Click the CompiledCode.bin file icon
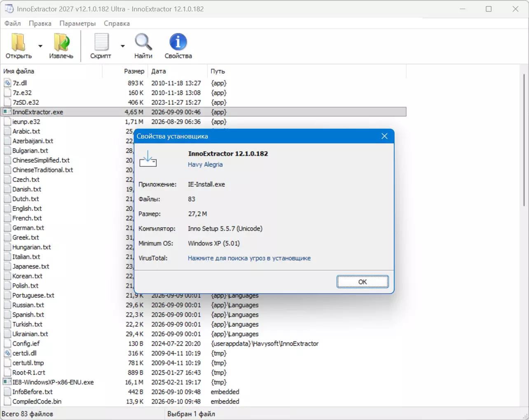 click(7, 401)
